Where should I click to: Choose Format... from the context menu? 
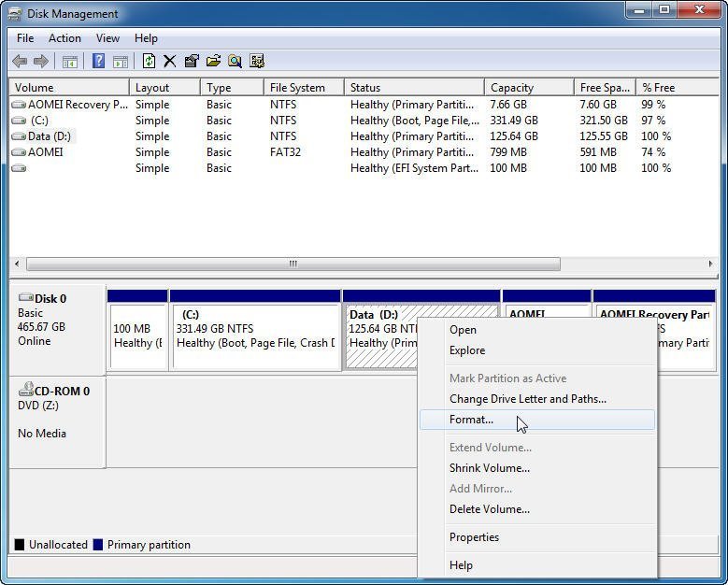[471, 420]
